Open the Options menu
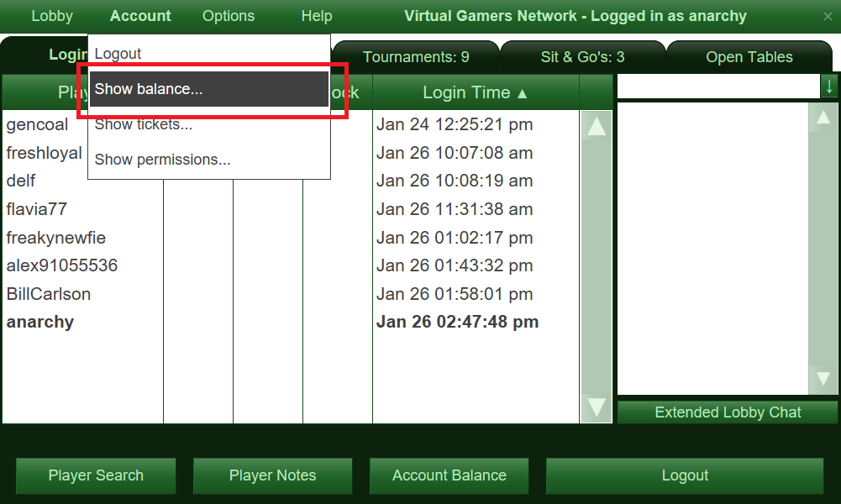 (229, 16)
